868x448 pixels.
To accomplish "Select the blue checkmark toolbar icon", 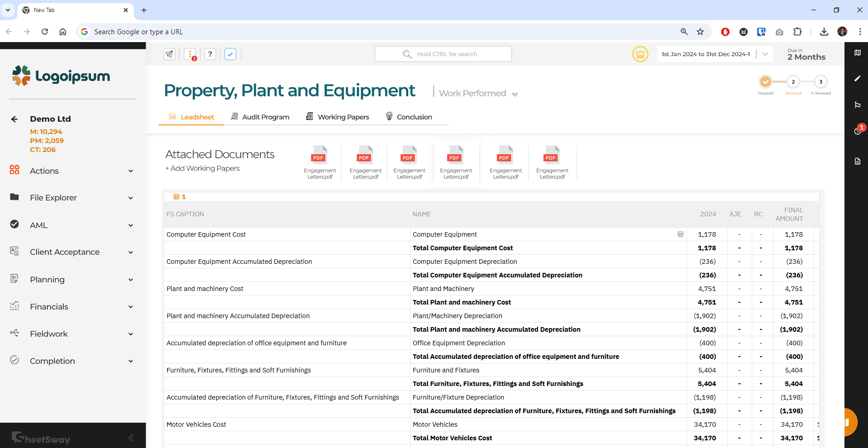I will click(x=230, y=54).
